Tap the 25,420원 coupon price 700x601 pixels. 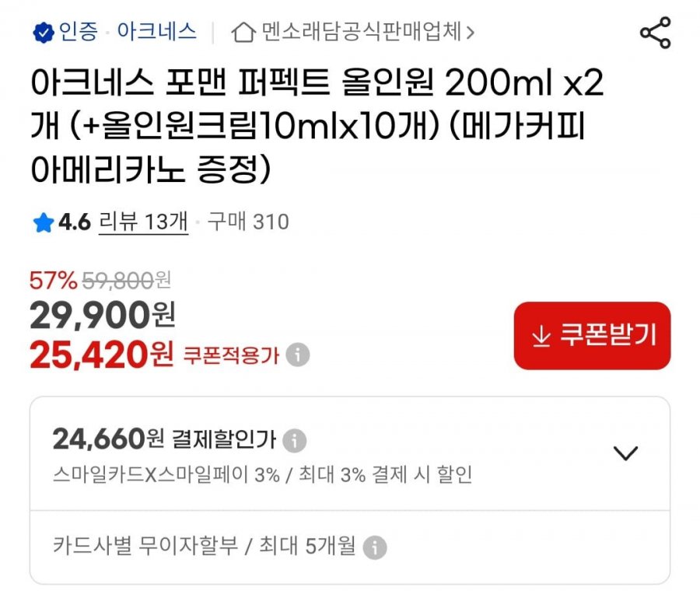[101, 355]
